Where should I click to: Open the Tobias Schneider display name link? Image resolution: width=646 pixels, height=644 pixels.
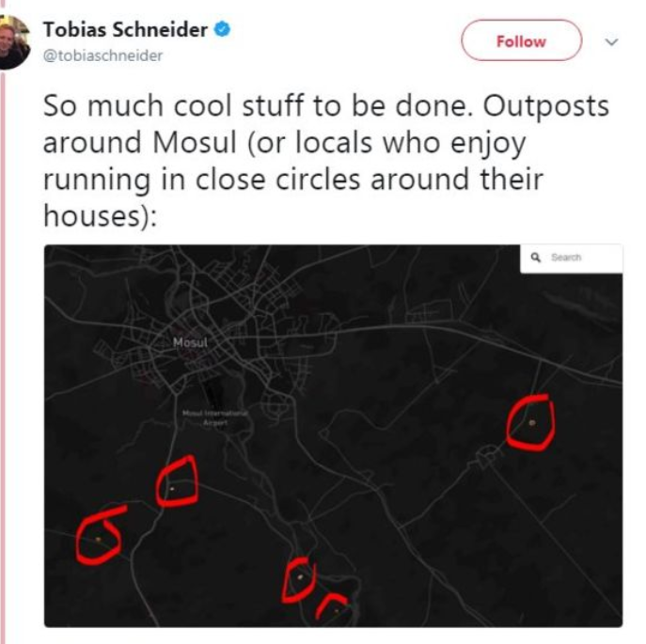(125, 30)
